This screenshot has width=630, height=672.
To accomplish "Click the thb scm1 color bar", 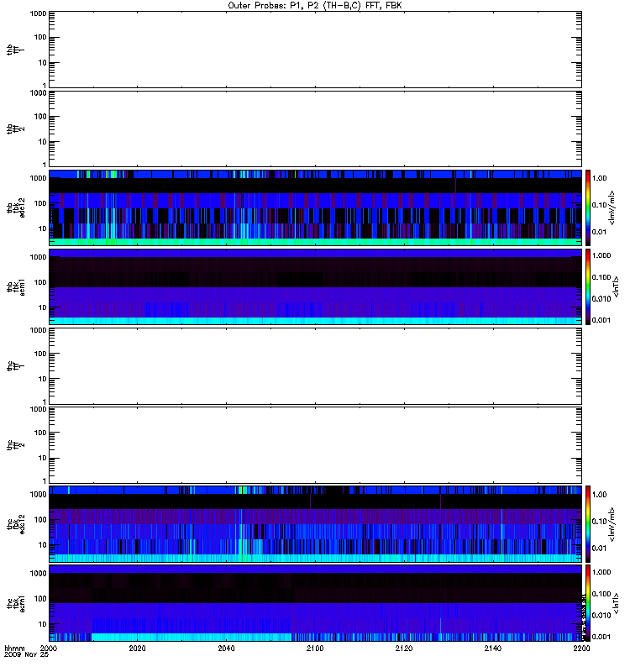I will (588, 286).
